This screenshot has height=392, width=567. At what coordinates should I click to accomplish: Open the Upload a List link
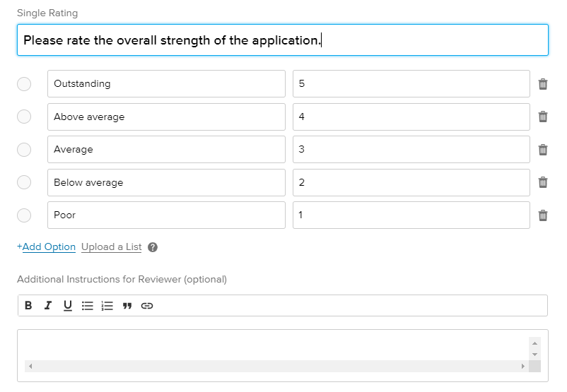click(111, 247)
